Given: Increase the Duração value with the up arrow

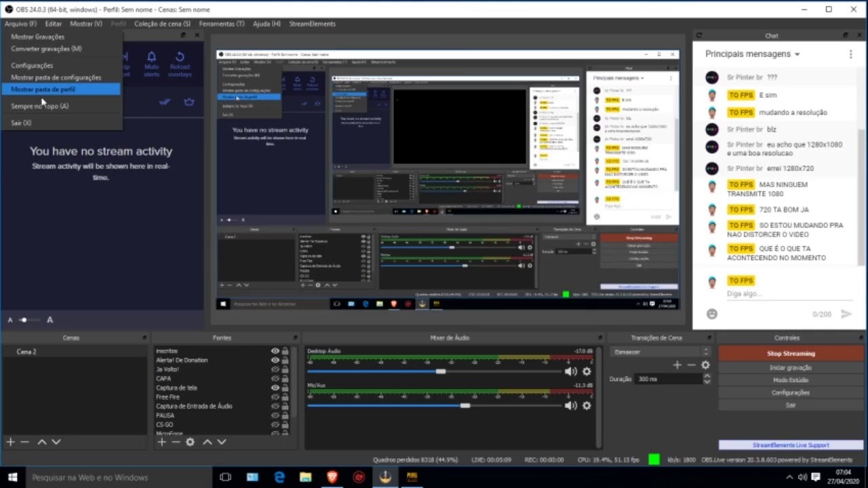Looking at the screenshot, I should tap(707, 376).
